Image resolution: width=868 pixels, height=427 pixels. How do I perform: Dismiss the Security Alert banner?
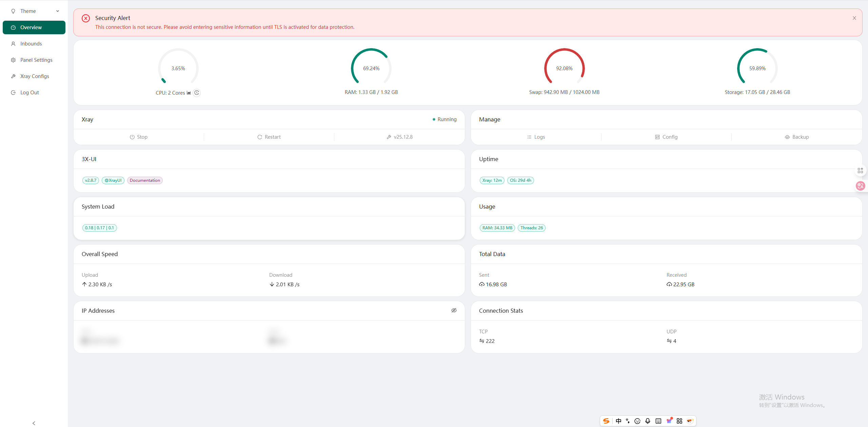(x=854, y=18)
